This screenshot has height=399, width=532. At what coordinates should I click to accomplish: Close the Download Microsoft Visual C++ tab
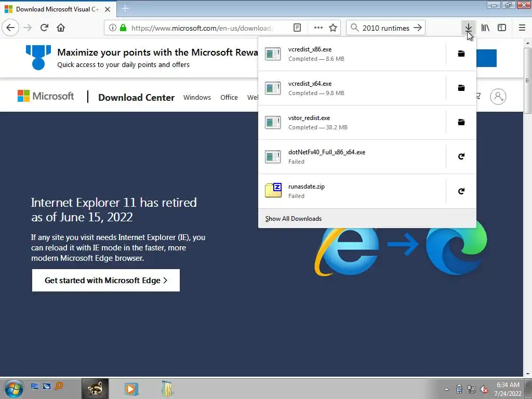coord(108,9)
